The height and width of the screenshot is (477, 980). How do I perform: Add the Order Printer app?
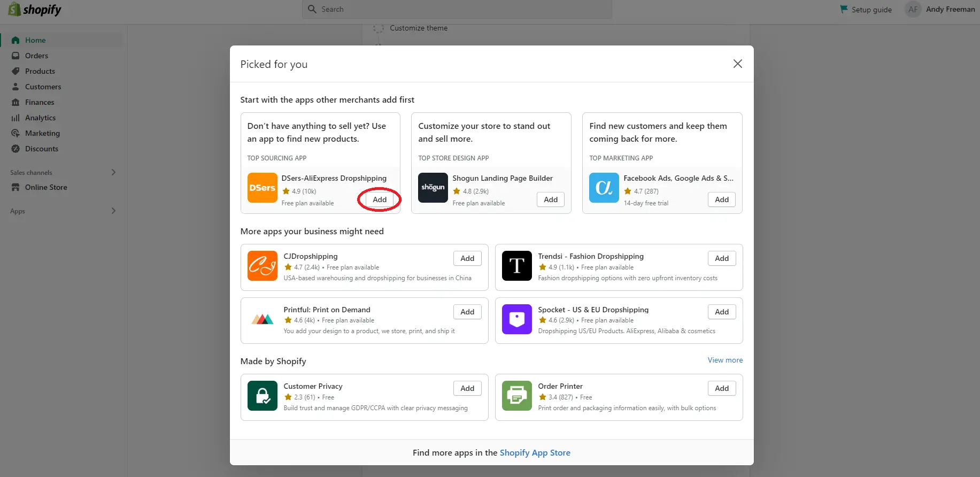(x=722, y=388)
